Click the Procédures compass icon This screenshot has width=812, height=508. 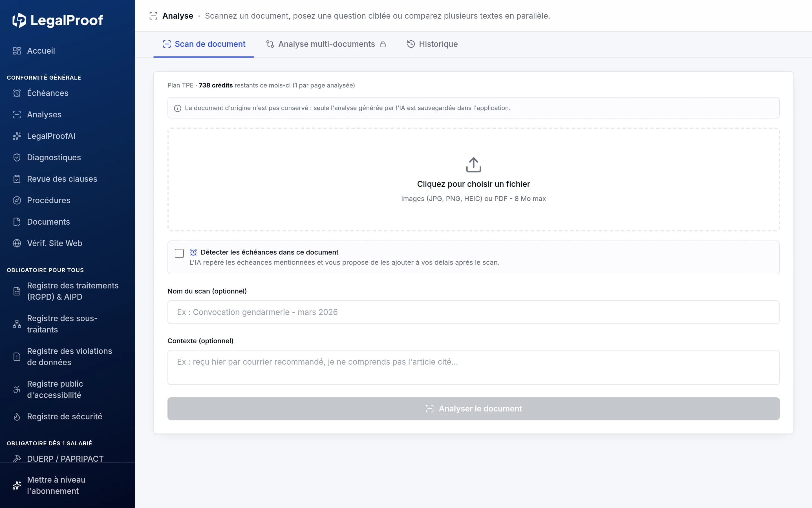tap(17, 201)
